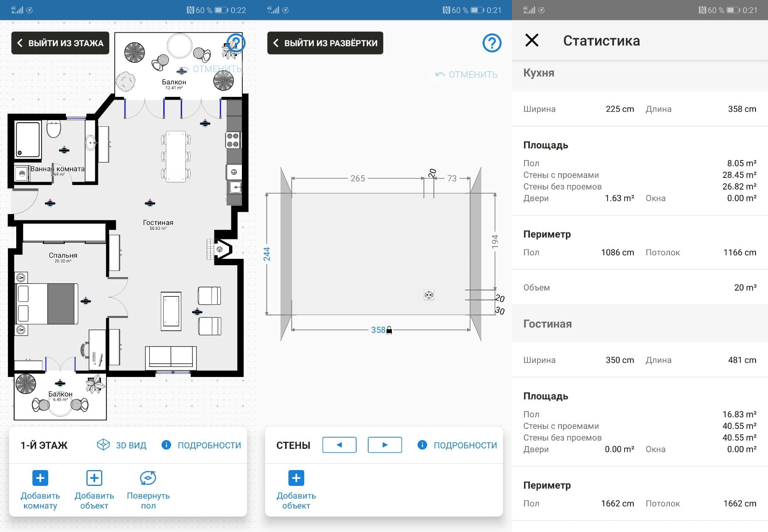Go to the previous wall
Screen dimensions: 768x532
click(x=340, y=445)
